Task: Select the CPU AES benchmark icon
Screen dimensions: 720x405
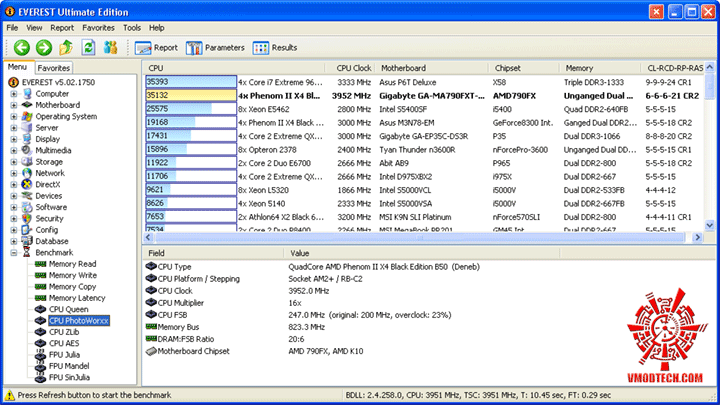Action: (40, 343)
